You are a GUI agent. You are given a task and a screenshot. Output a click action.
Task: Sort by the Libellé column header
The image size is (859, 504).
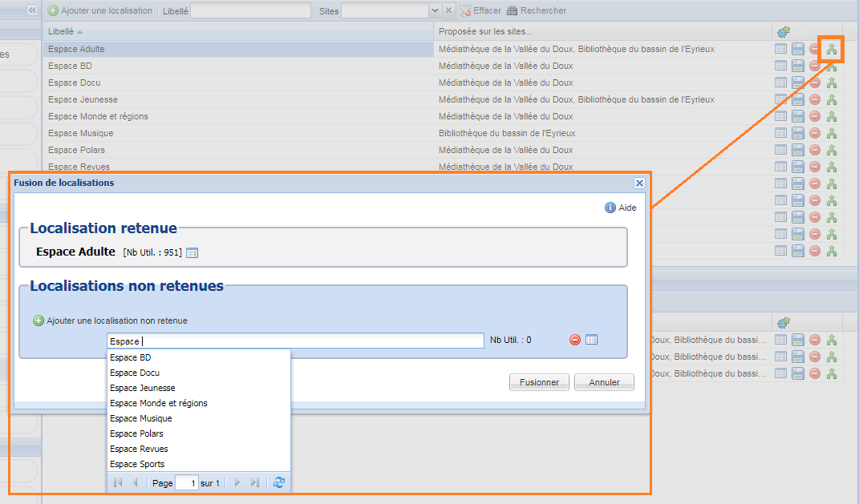tap(61, 32)
